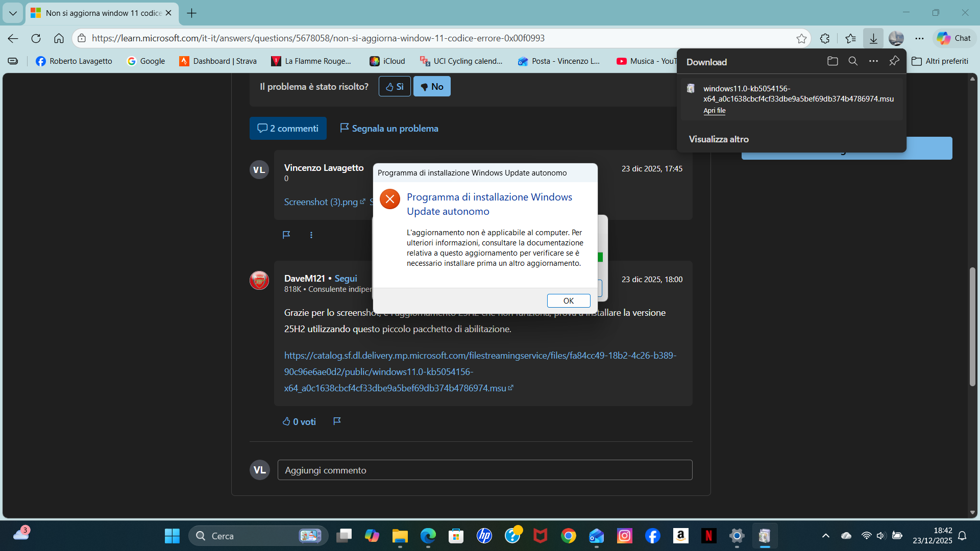This screenshot has height=551, width=980.
Task: Click in the Aggiungi commento field
Action: click(484, 470)
